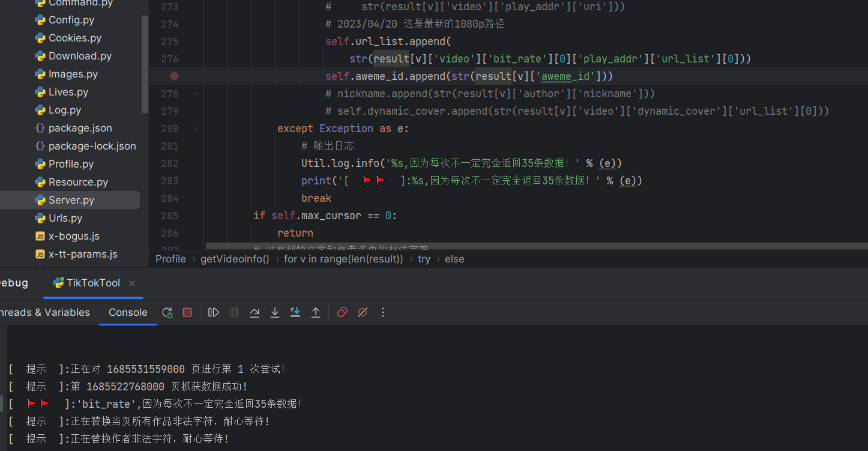This screenshot has height=451, width=868.
Task: Open the View Breakpoints dialog icon
Action: pos(342,312)
